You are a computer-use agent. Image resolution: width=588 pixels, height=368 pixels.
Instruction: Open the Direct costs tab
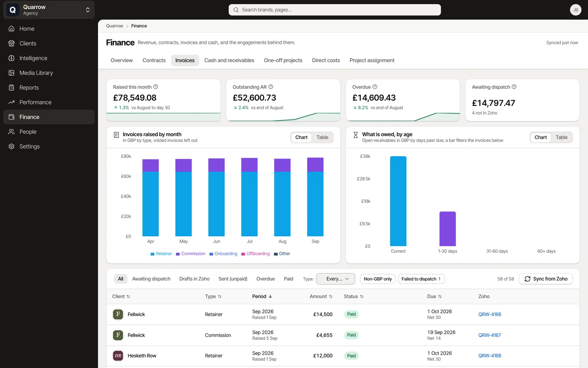[326, 61]
